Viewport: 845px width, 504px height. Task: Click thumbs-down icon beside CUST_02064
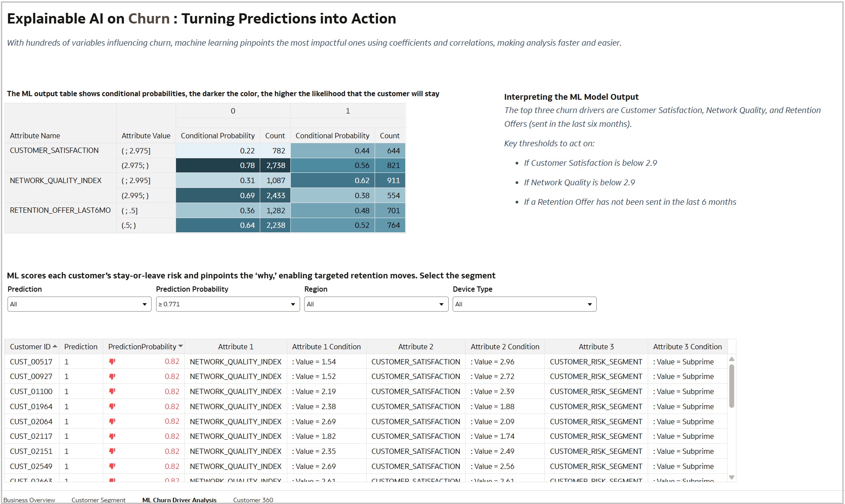tap(112, 422)
